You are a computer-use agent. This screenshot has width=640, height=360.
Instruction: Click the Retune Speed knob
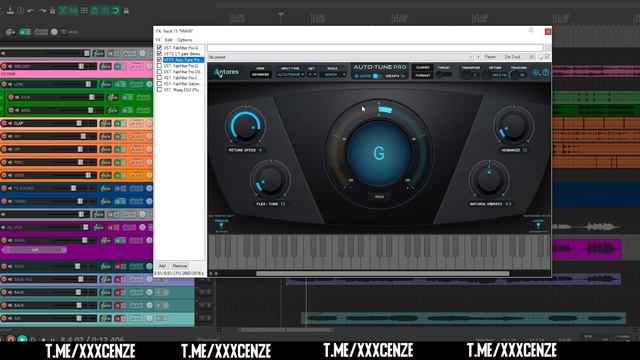point(245,126)
